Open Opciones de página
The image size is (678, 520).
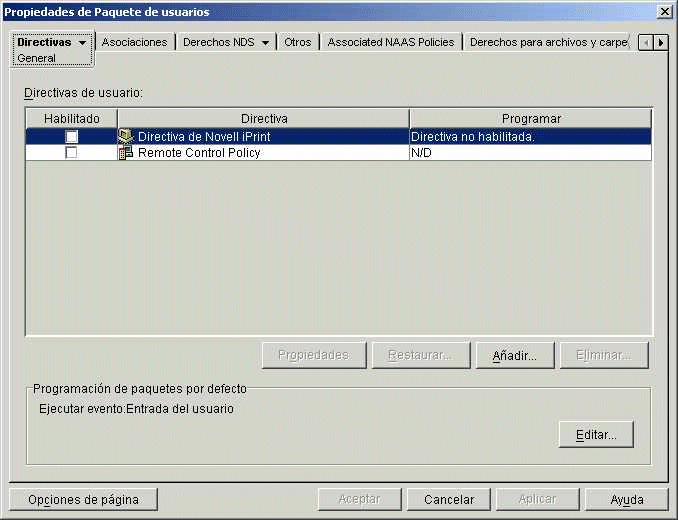click(x=83, y=500)
